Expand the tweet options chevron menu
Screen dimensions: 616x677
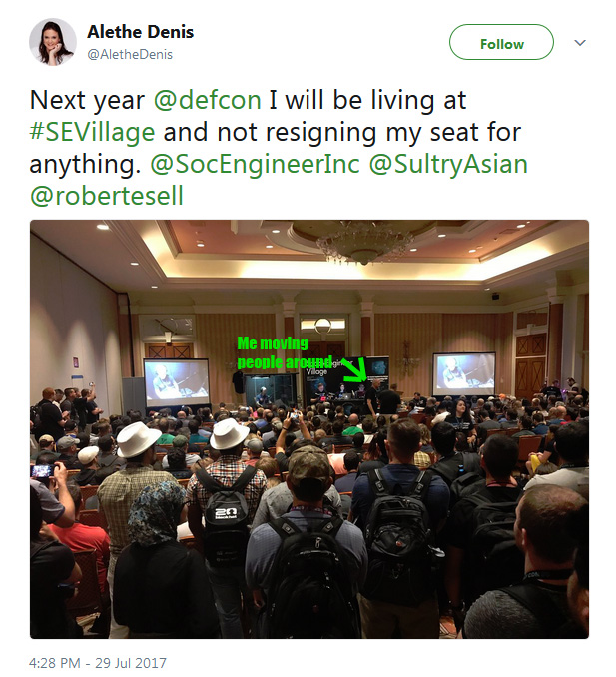tap(580, 43)
